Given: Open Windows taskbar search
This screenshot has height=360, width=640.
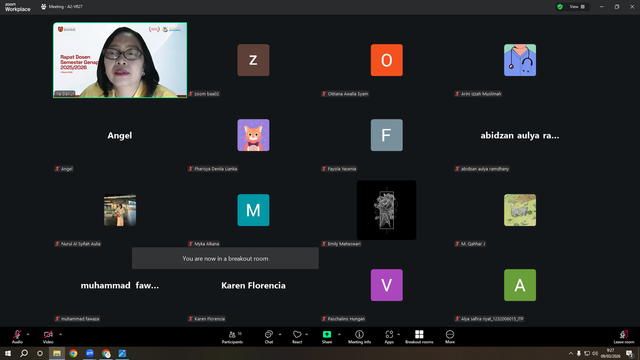Looking at the screenshot, I should point(24,353).
